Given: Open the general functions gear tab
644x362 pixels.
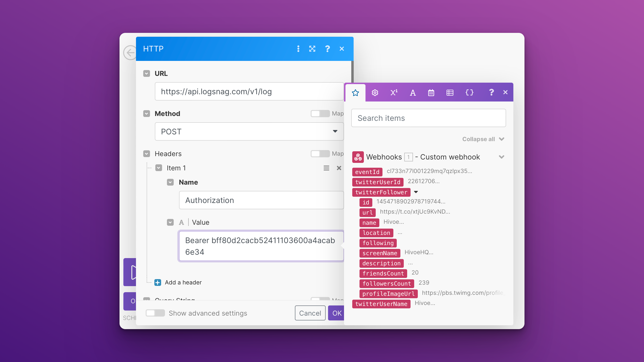Looking at the screenshot, I should pyautogui.click(x=374, y=93).
